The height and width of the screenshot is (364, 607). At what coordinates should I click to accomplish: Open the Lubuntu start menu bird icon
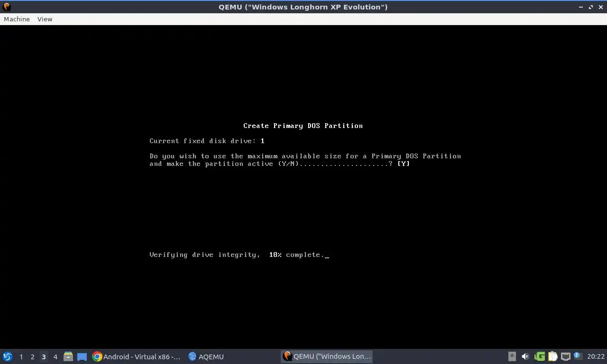pos(8,356)
